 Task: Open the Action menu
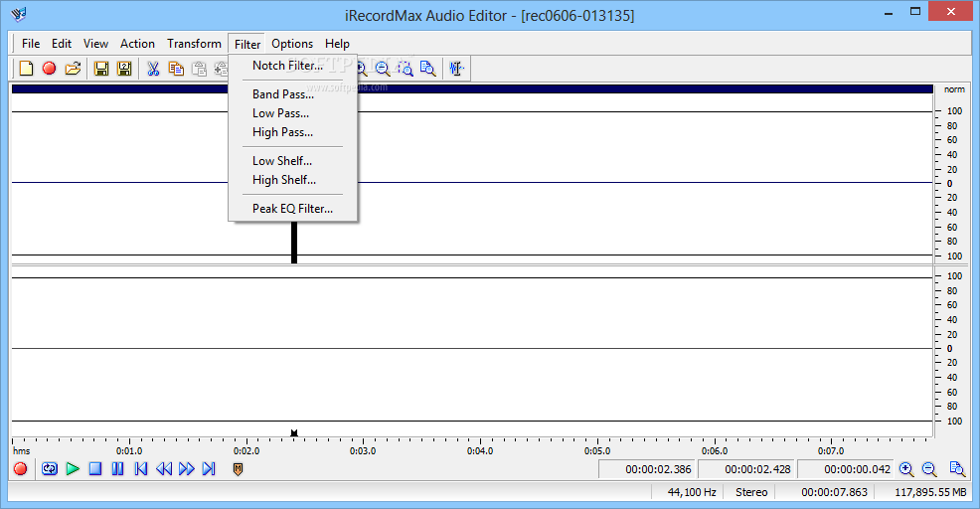(137, 43)
